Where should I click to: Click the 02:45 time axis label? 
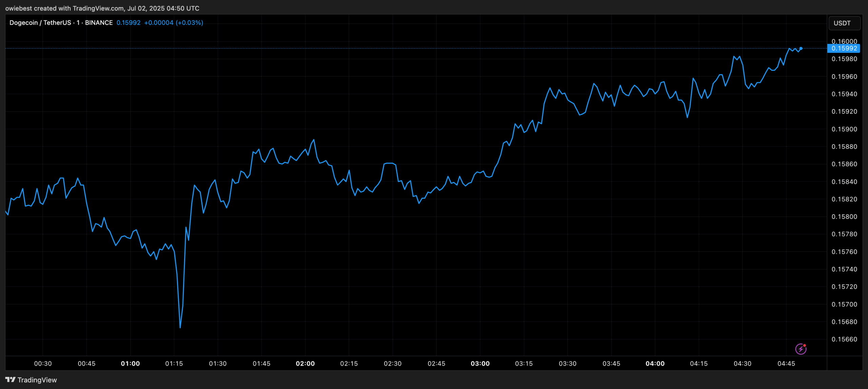coord(436,364)
